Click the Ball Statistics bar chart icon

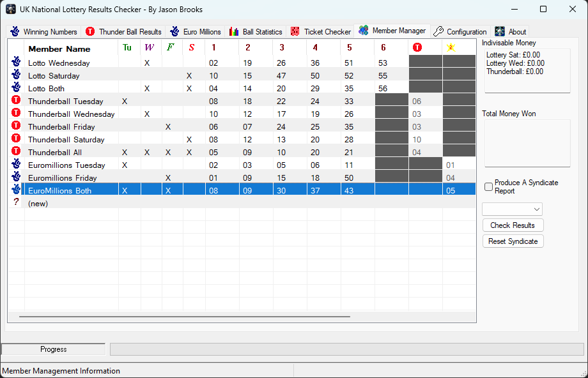coord(234,31)
